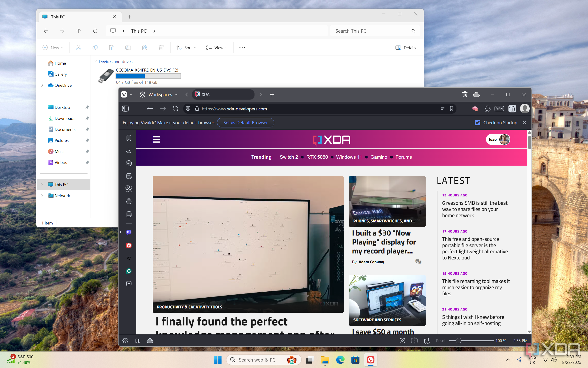Bookmark the current XDA page
The image size is (588, 368).
[451, 109]
